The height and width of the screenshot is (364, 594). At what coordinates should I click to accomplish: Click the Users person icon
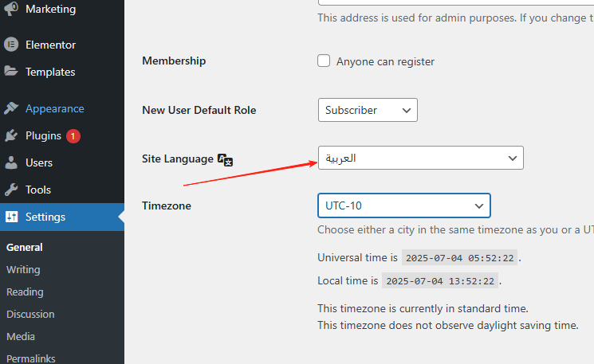click(x=11, y=162)
